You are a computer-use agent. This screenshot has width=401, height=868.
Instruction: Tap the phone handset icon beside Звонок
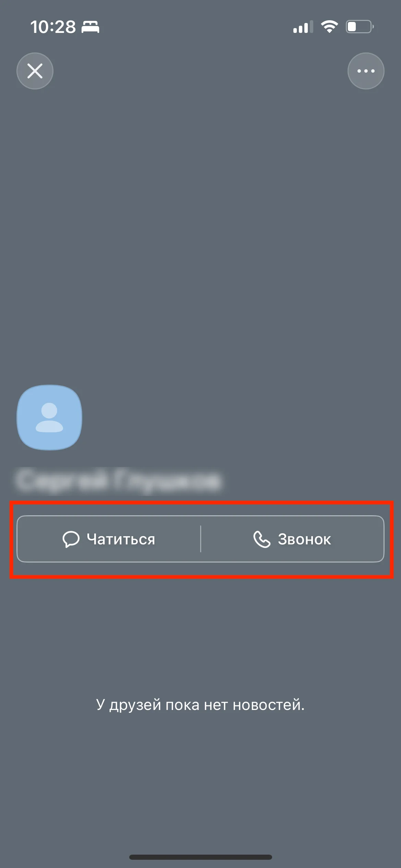[262, 539]
